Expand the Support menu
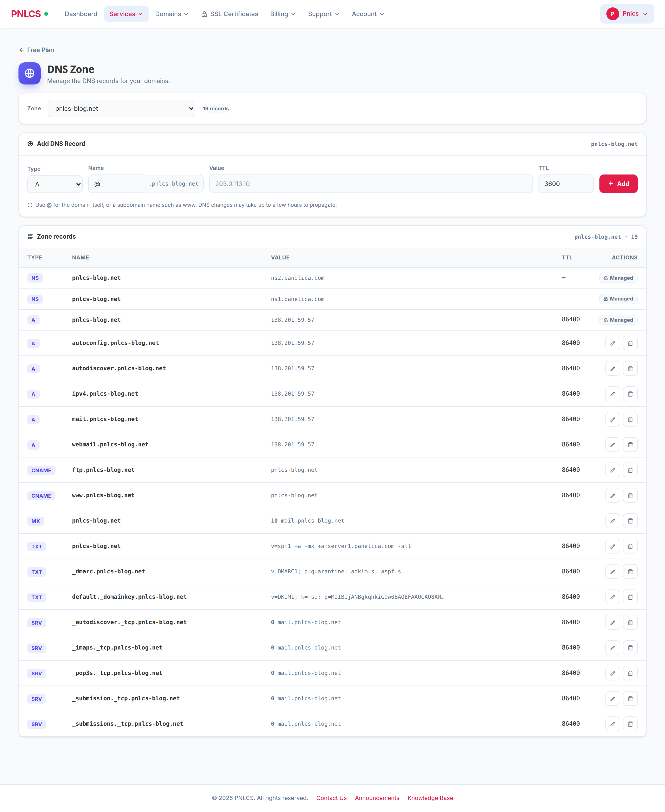The width and height of the screenshot is (665, 812). tap(324, 14)
